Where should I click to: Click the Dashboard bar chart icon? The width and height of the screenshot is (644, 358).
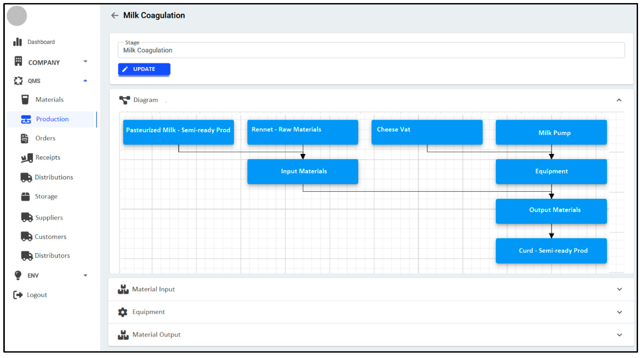click(18, 42)
